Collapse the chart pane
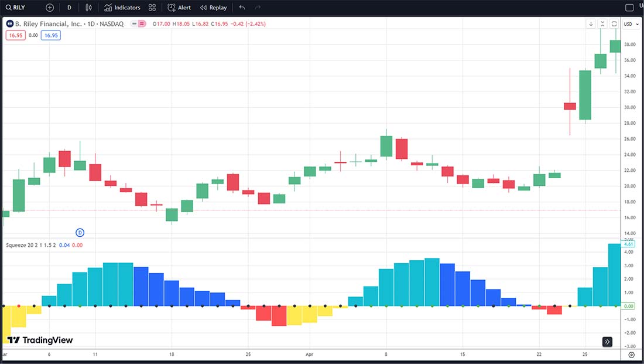 click(x=602, y=24)
